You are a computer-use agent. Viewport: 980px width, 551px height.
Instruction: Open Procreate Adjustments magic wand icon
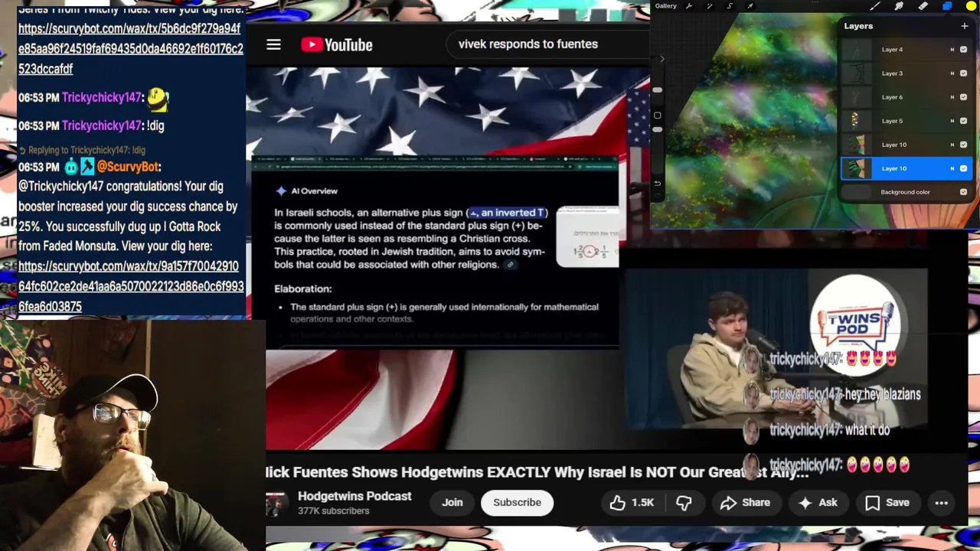(x=710, y=6)
